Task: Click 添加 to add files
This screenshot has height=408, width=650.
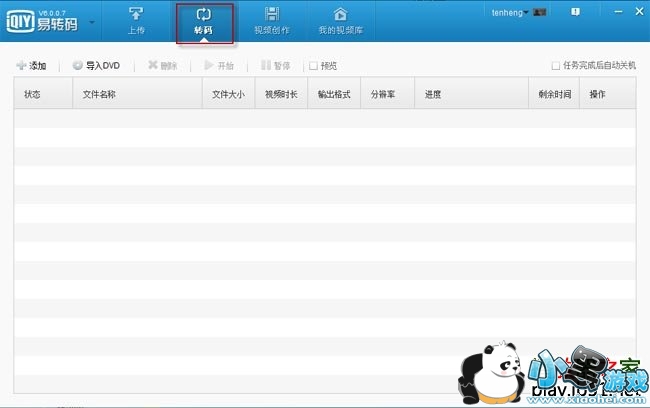Action: 31,66
